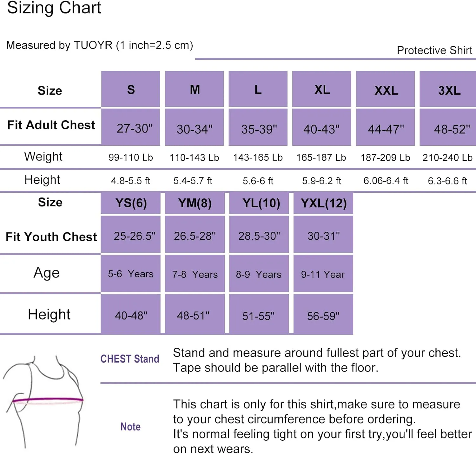The height and width of the screenshot is (454, 476).
Task: Select the 56-59" youth height cell
Action: [x=323, y=314]
